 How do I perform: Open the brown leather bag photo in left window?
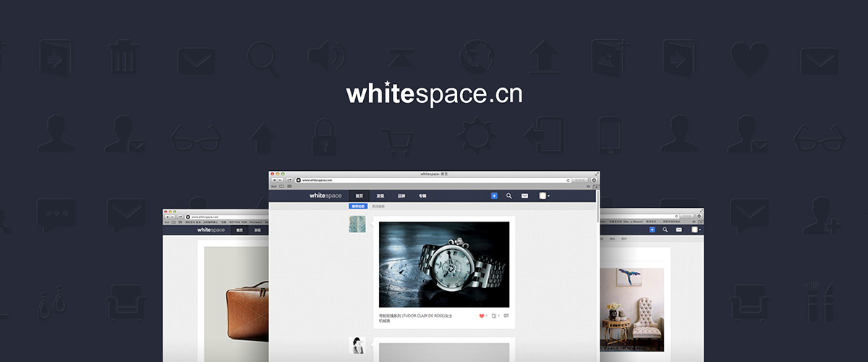236,304
